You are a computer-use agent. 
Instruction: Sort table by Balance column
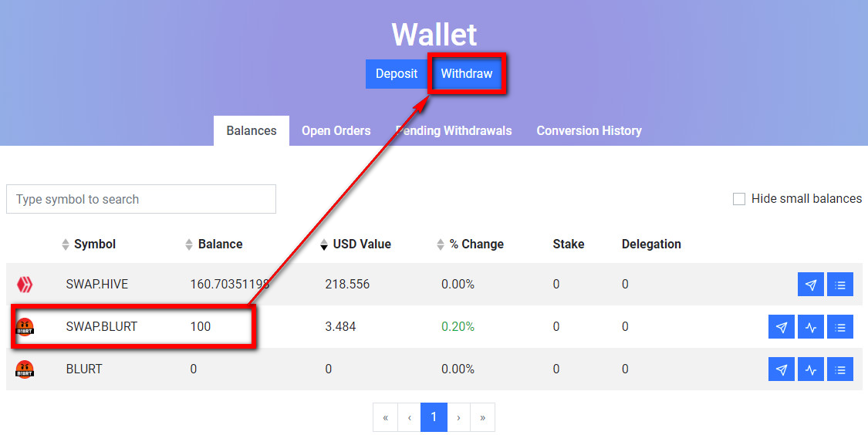point(214,244)
